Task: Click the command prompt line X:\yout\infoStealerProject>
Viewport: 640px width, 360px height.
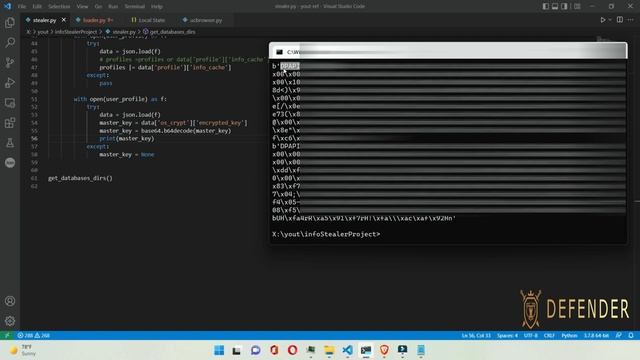Action: coord(326,234)
